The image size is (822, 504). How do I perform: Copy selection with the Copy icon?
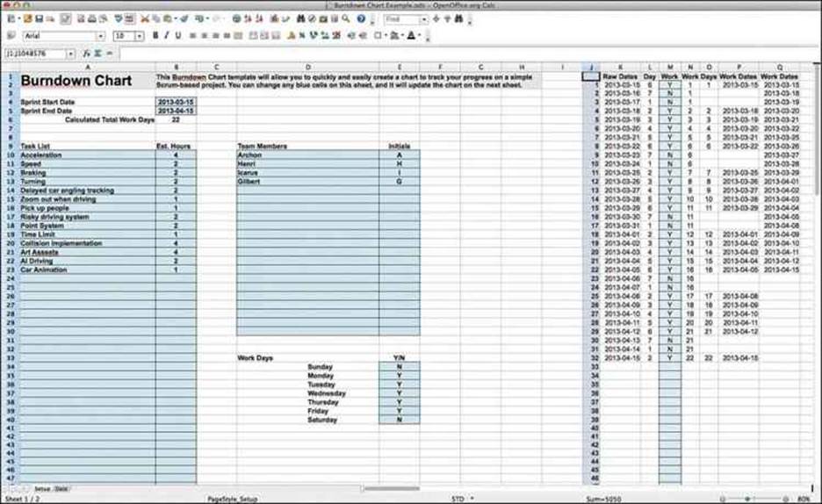tap(156, 18)
